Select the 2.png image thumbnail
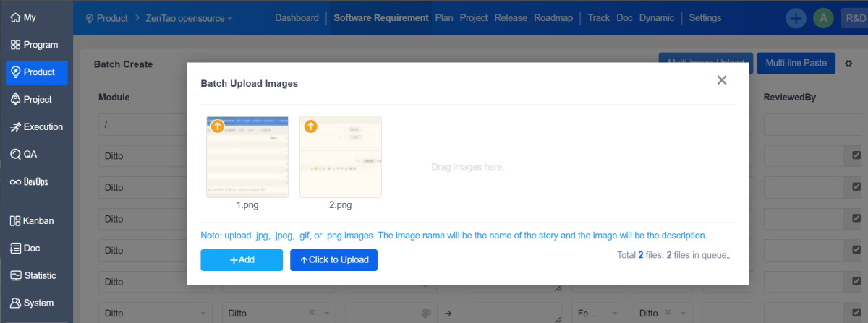 pos(341,157)
